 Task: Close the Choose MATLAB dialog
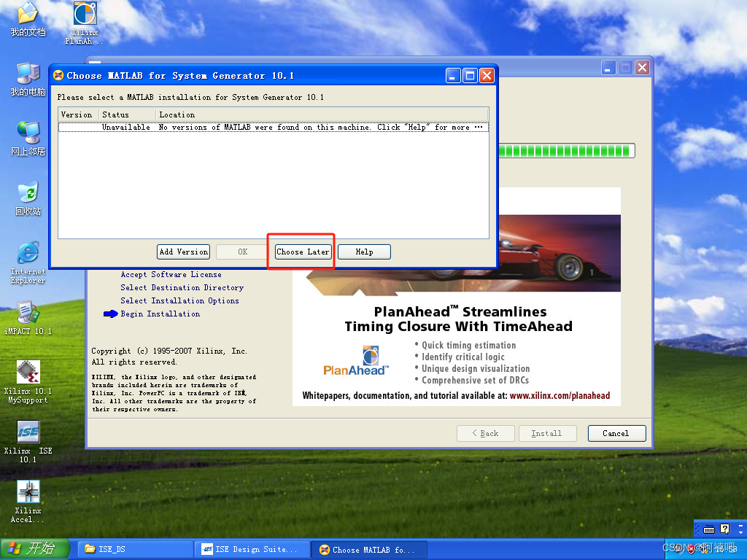[487, 76]
